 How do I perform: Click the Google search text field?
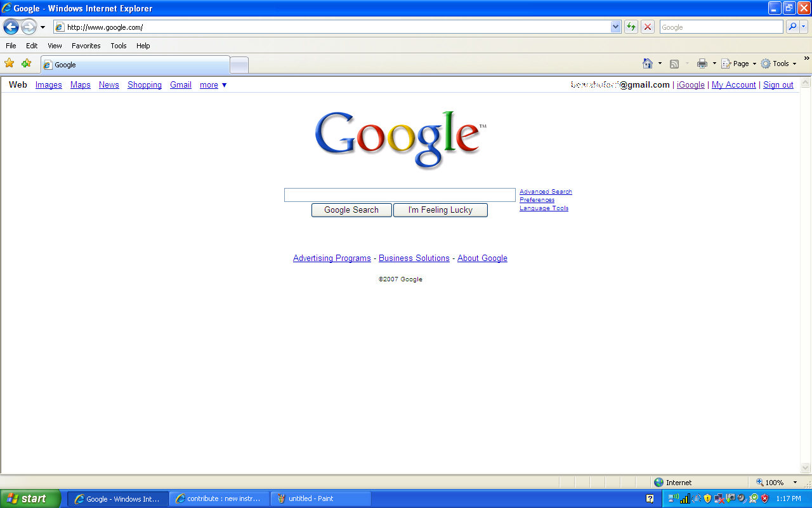(x=400, y=195)
